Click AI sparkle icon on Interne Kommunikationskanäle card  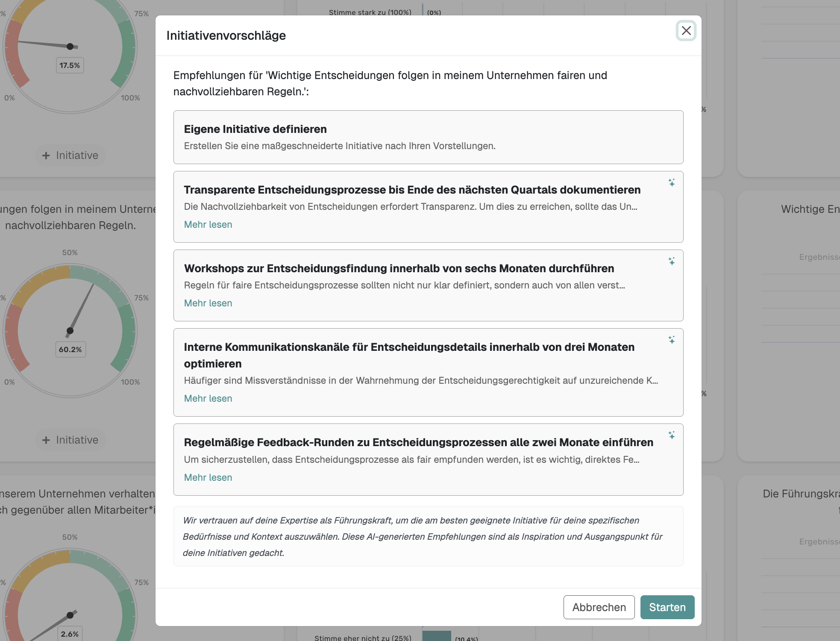coord(672,340)
